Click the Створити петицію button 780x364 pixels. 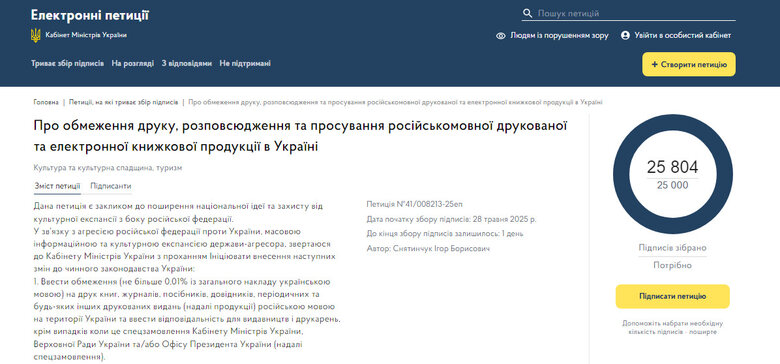pyautogui.click(x=688, y=65)
